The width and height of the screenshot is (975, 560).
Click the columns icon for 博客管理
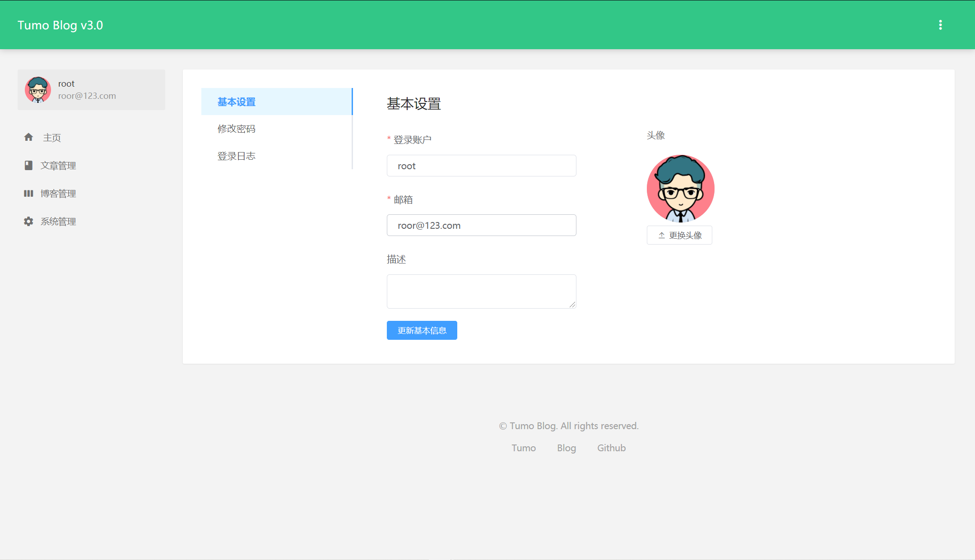(28, 193)
